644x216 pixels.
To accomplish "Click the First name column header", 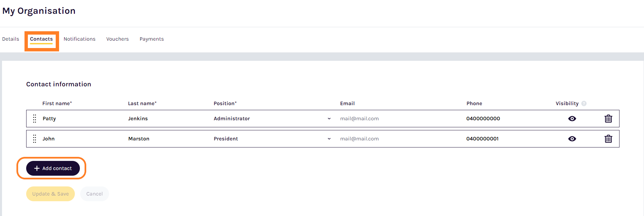I will tap(57, 103).
